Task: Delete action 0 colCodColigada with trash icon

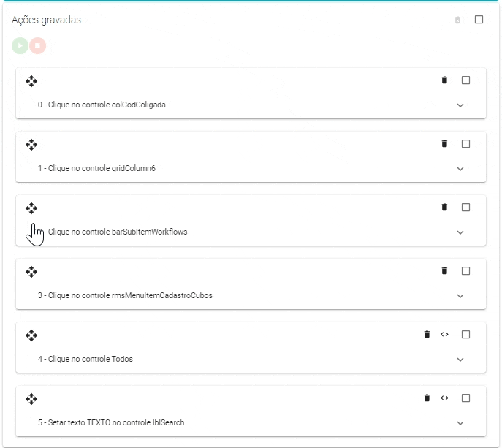Action: (x=444, y=80)
